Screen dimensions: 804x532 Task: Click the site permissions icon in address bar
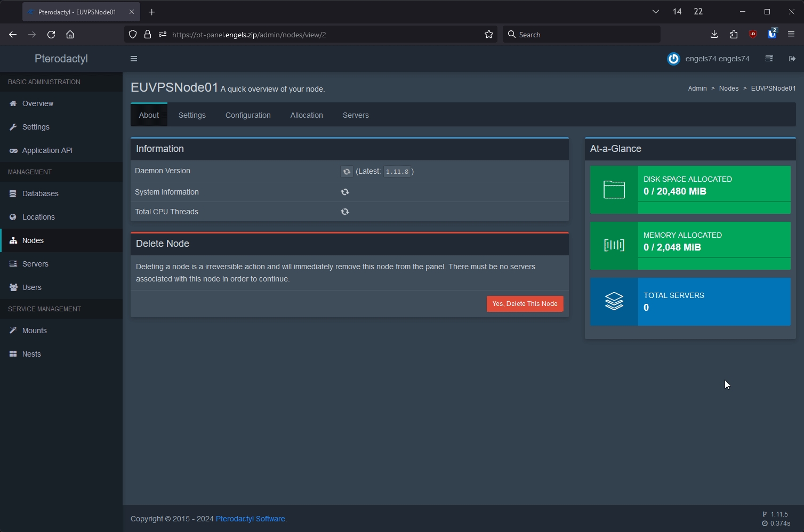tap(163, 35)
